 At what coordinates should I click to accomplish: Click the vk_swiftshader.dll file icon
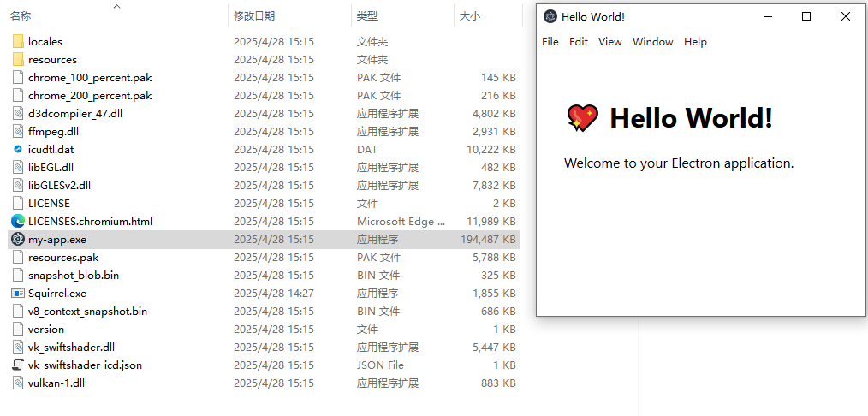(18, 347)
